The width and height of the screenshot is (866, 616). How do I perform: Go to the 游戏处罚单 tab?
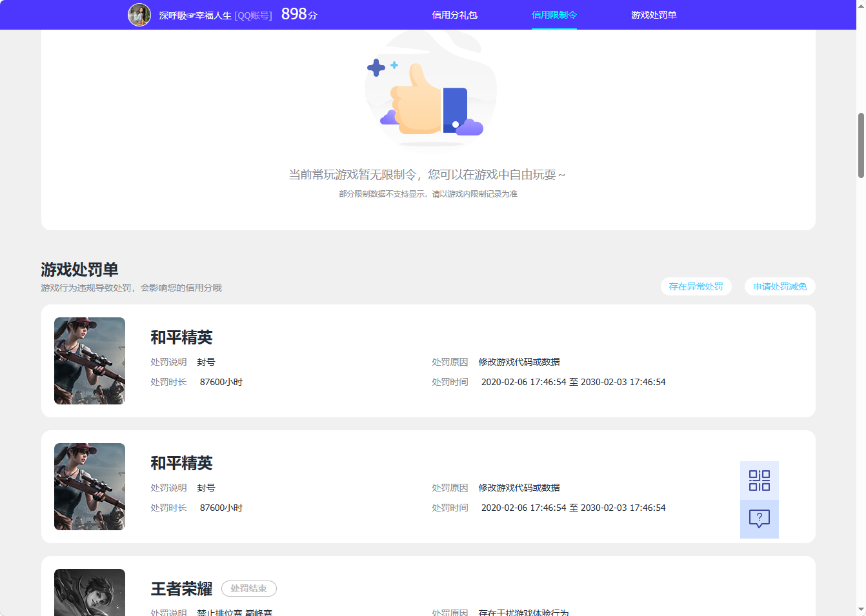coord(654,15)
